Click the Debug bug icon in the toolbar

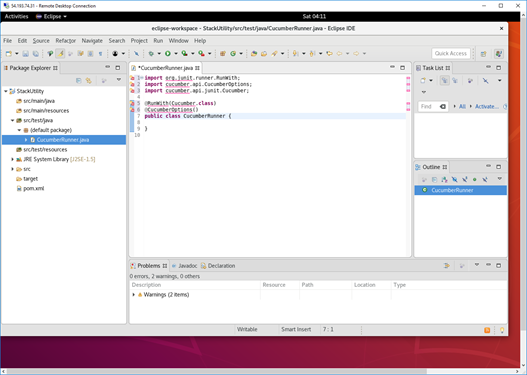point(151,53)
